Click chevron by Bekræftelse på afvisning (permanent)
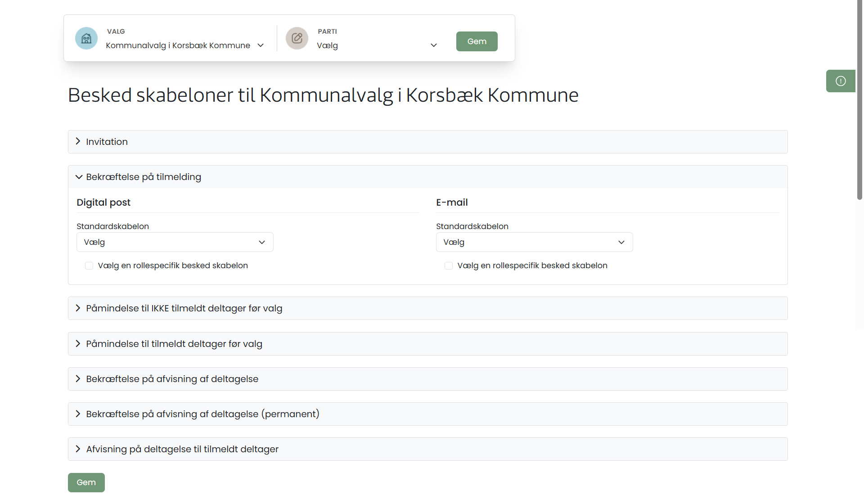 point(78,414)
